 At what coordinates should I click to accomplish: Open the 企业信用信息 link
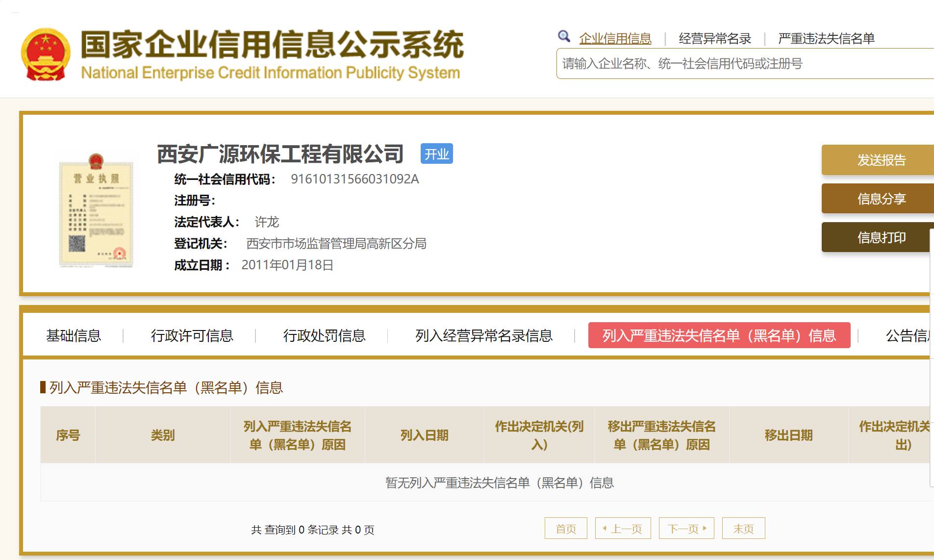point(615,38)
